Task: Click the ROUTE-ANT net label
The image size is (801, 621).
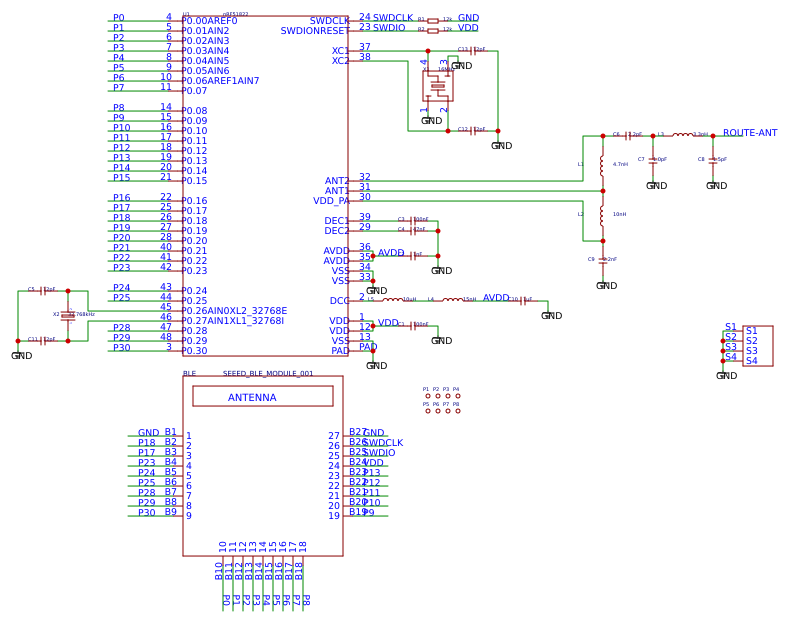Action: (x=749, y=133)
